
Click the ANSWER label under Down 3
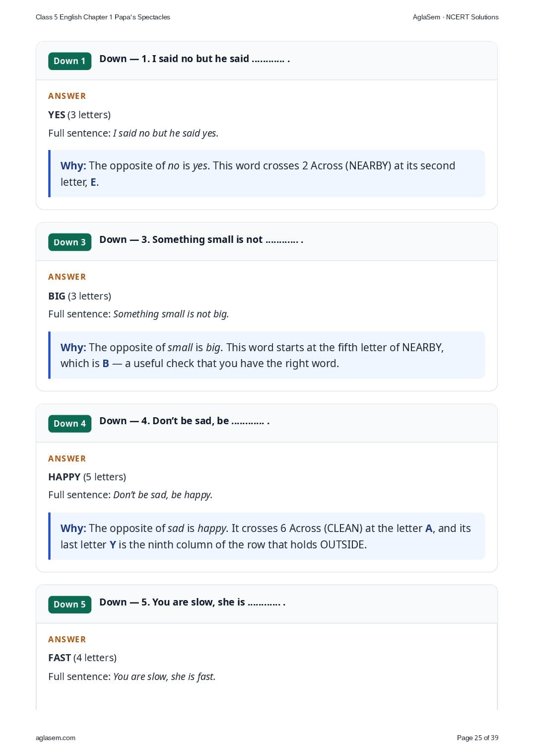tap(67, 277)
